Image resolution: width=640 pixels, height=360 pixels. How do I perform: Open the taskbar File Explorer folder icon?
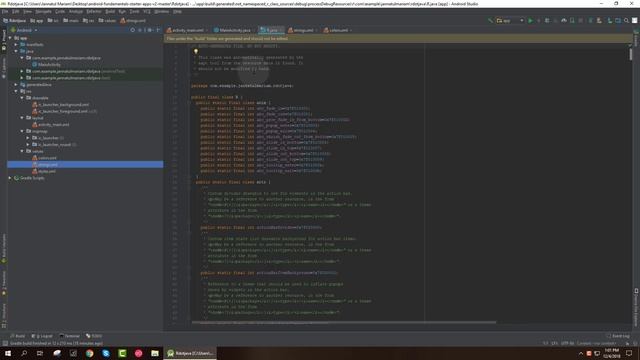click(x=155, y=353)
